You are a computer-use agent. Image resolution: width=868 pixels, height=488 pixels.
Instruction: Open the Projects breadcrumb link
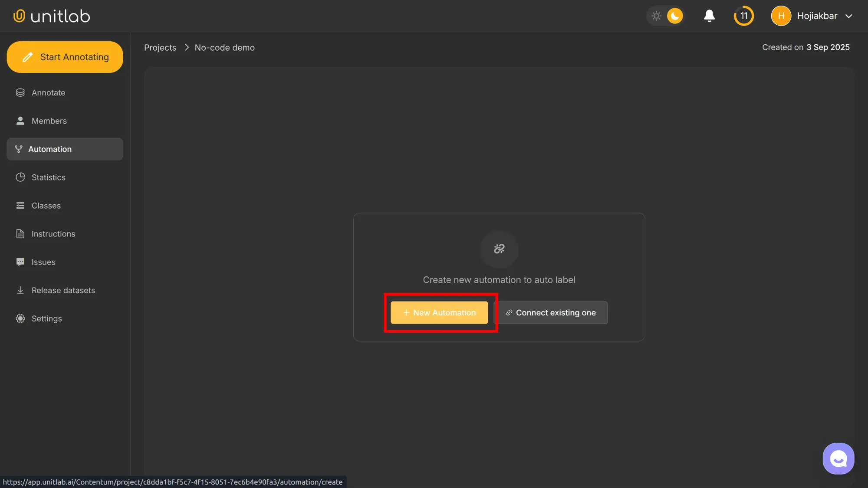coord(160,47)
